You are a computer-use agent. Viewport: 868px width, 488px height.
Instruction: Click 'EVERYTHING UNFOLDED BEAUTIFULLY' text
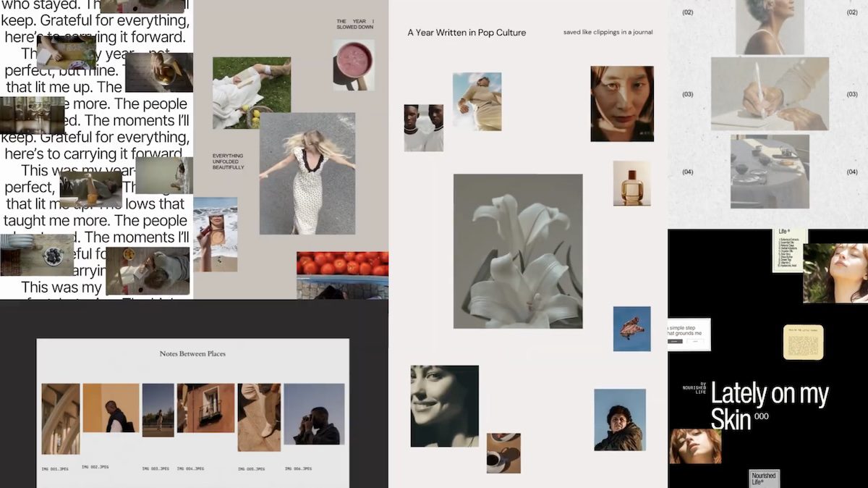pyautogui.click(x=228, y=161)
